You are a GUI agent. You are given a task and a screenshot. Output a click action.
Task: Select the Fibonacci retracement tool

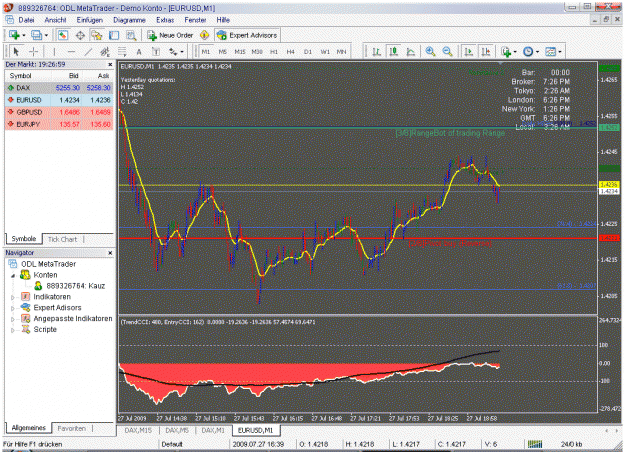coord(122,51)
